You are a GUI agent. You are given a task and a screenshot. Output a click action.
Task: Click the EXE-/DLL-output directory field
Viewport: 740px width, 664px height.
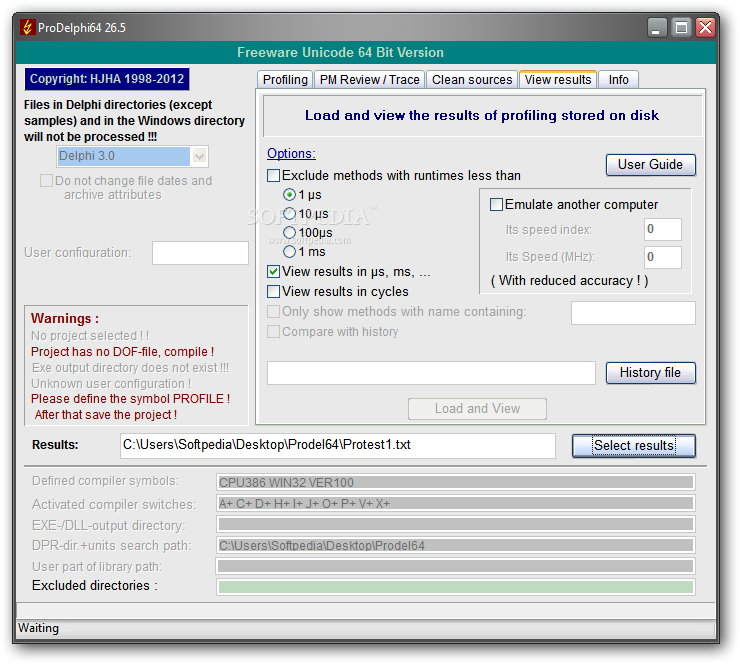click(x=455, y=524)
